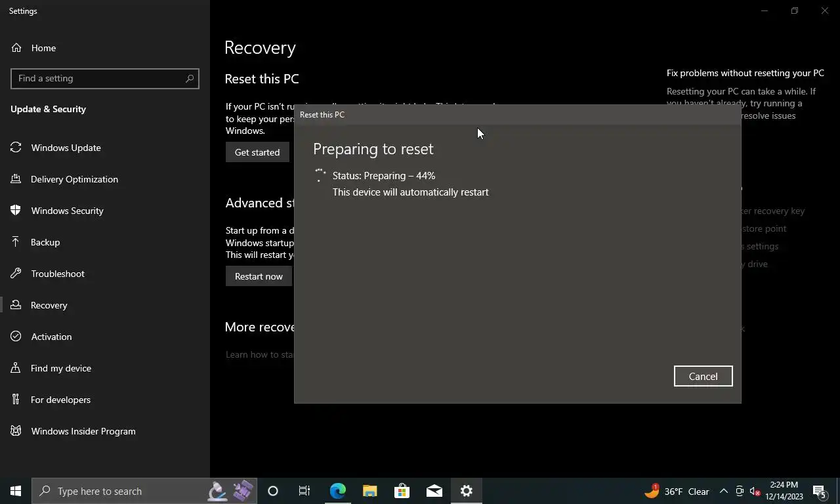Screen dimensions: 840x504
Task: Click the 'Update & Security' section heading
Action: coord(49,109)
